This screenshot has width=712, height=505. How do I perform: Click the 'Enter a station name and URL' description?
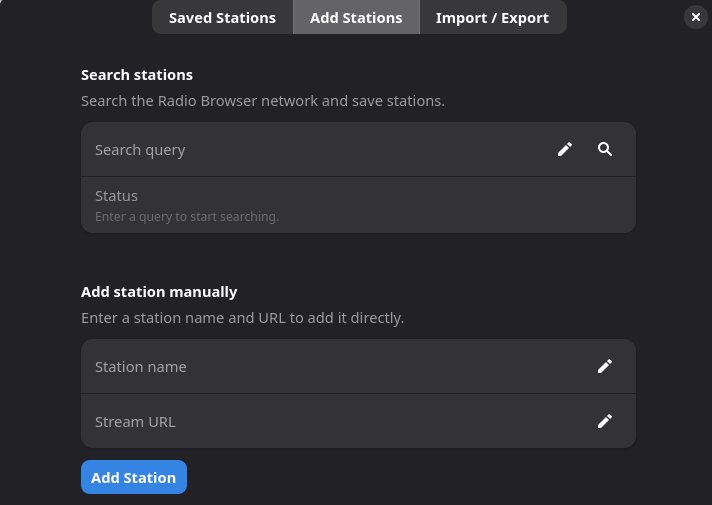[x=242, y=318]
